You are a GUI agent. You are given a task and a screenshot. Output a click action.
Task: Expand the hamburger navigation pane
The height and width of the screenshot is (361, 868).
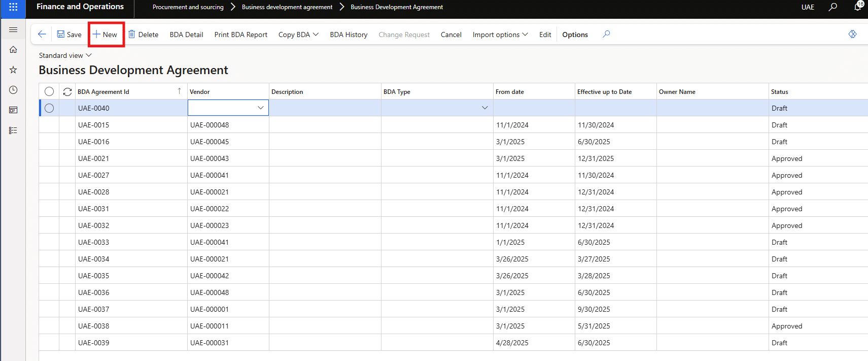pyautogui.click(x=13, y=30)
